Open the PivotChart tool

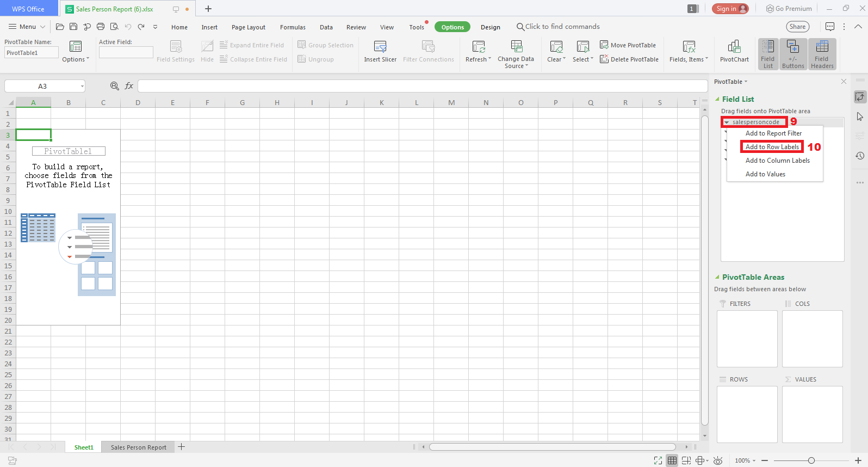point(734,47)
